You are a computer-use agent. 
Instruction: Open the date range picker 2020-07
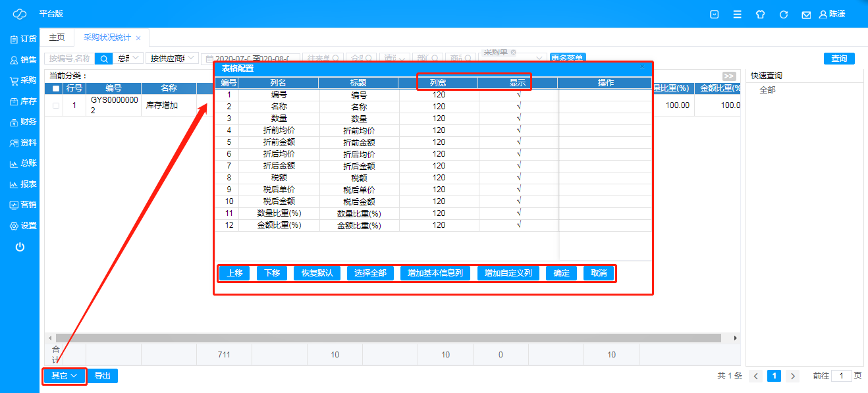(x=250, y=59)
